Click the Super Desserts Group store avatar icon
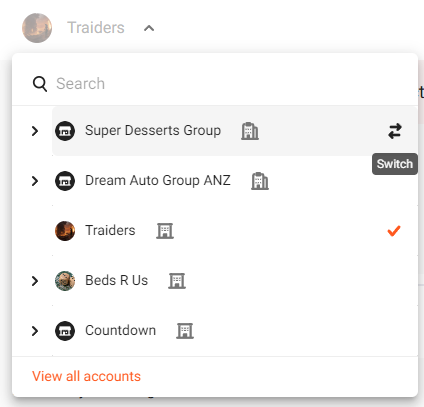424x407 pixels. pyautogui.click(x=65, y=131)
